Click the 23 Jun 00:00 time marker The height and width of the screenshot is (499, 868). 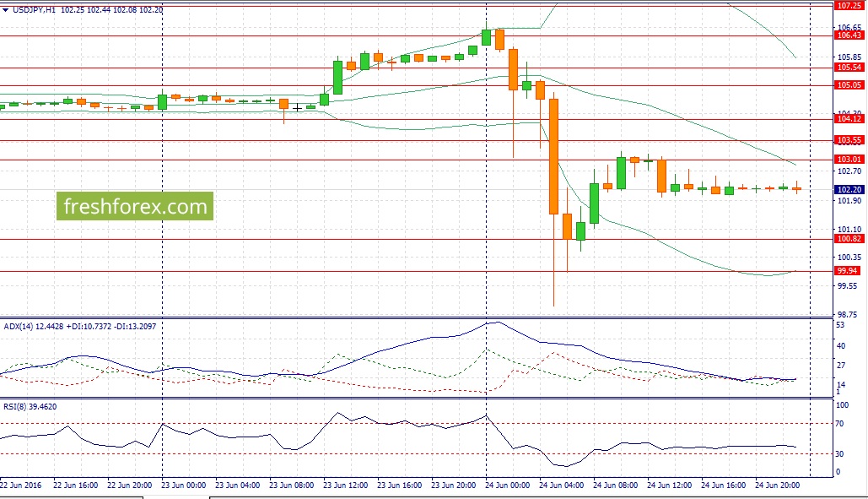183,485
